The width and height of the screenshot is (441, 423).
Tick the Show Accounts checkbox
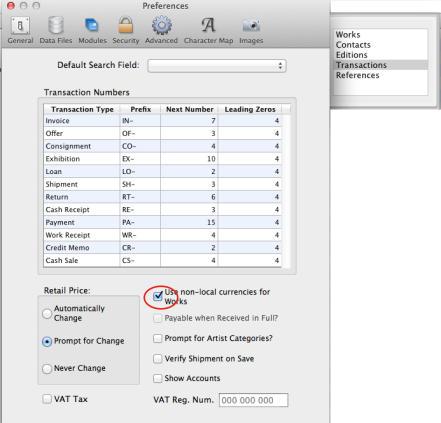(x=157, y=378)
